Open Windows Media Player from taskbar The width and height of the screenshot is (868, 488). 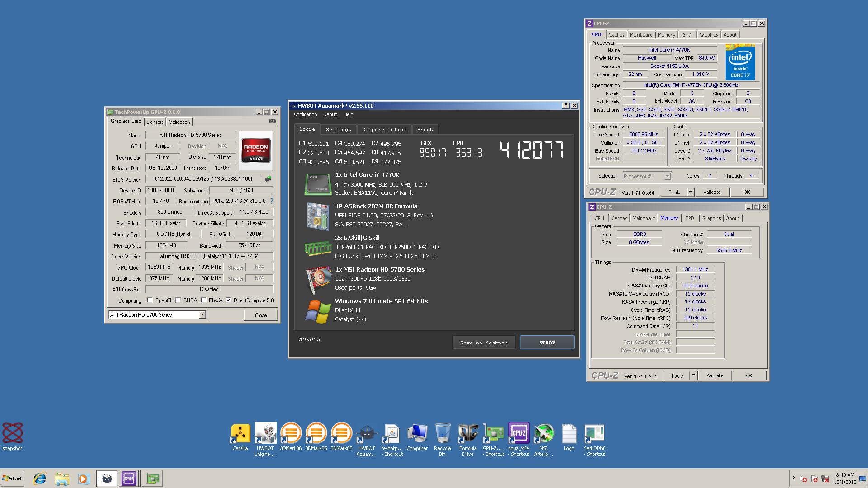click(x=84, y=479)
